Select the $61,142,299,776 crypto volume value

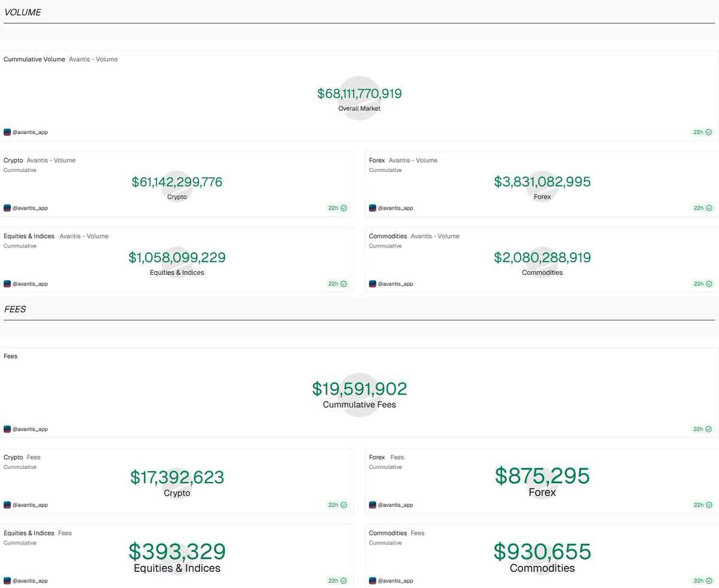[177, 182]
